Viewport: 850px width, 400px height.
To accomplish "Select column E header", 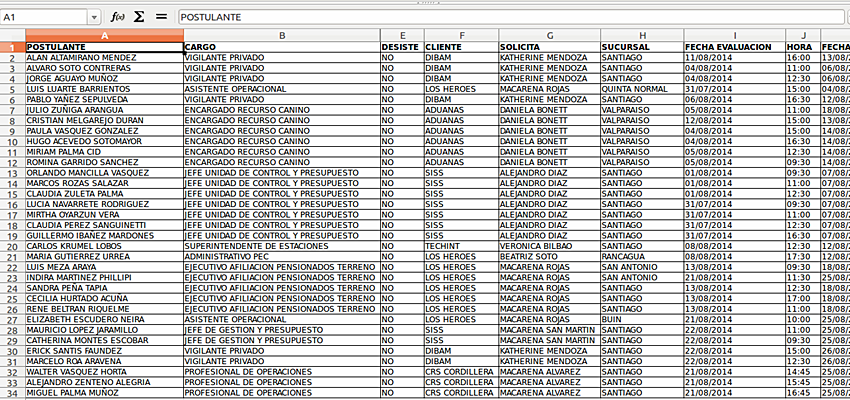I will [401, 36].
